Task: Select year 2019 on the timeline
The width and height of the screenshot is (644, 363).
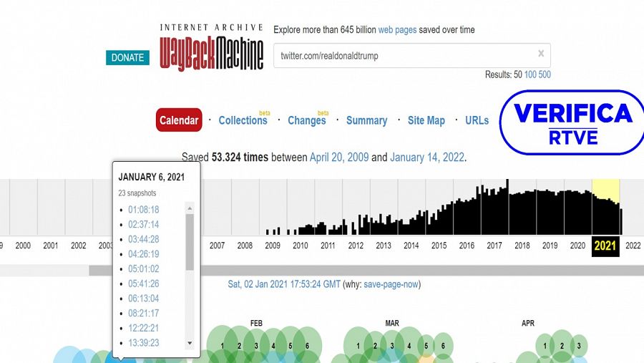Action: (550, 246)
